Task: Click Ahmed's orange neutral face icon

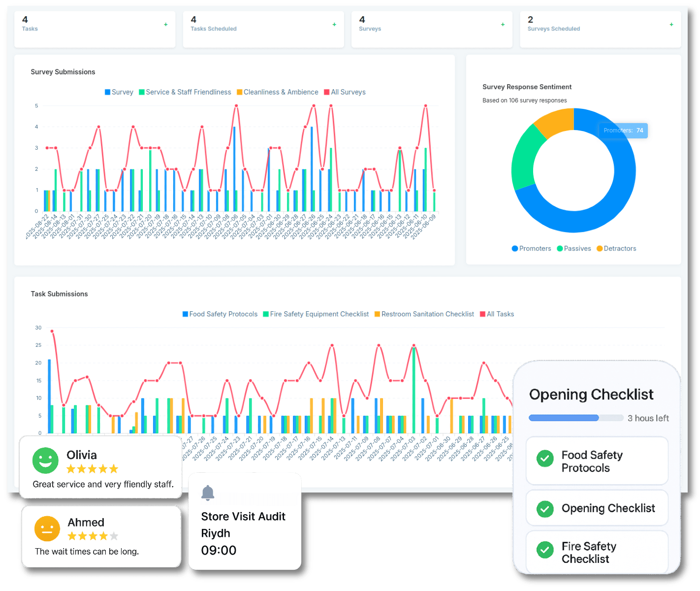Action: (47, 528)
